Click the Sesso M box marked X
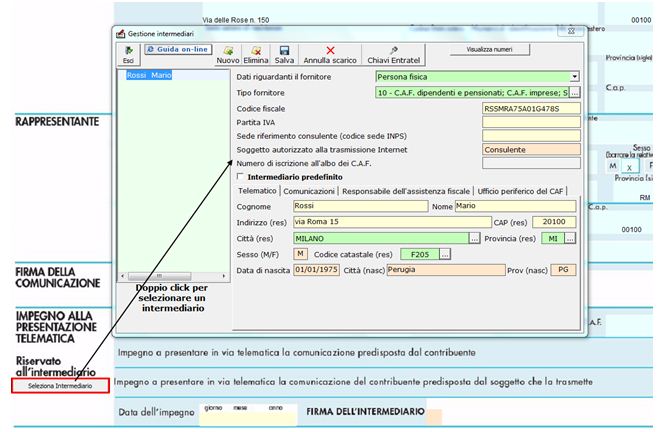The image size is (658, 432). click(x=629, y=167)
